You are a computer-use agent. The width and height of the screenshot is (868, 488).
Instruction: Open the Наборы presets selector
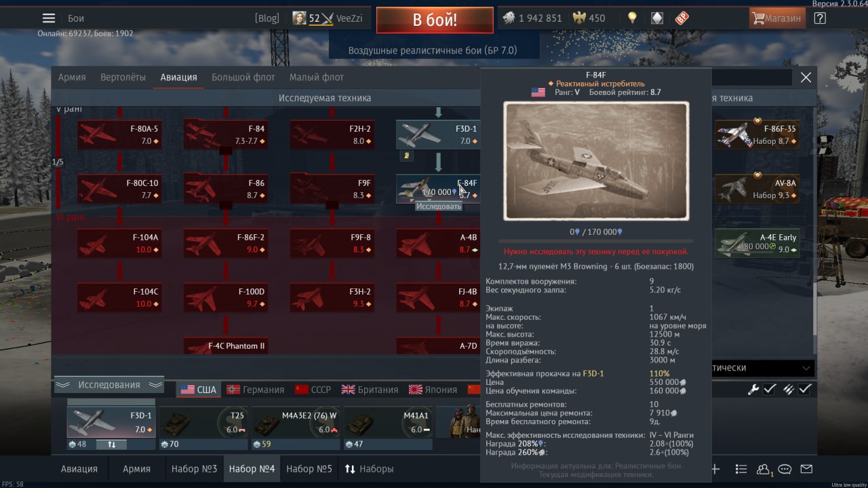(370, 469)
